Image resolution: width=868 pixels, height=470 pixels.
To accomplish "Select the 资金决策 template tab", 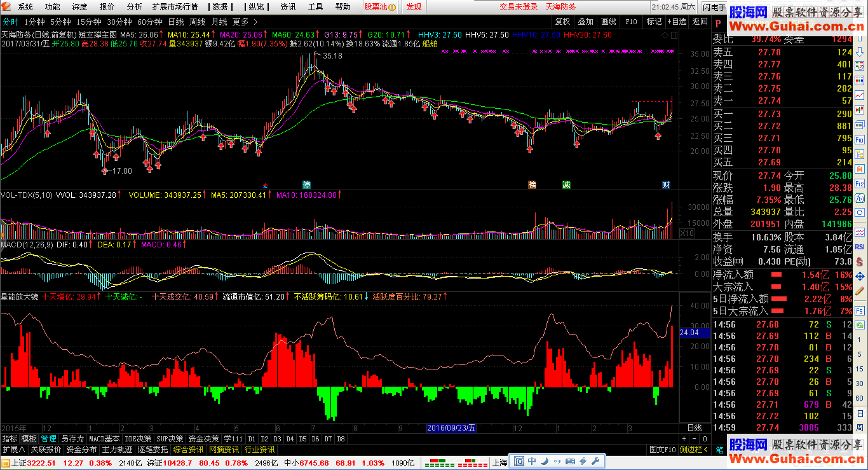I will tap(203, 439).
